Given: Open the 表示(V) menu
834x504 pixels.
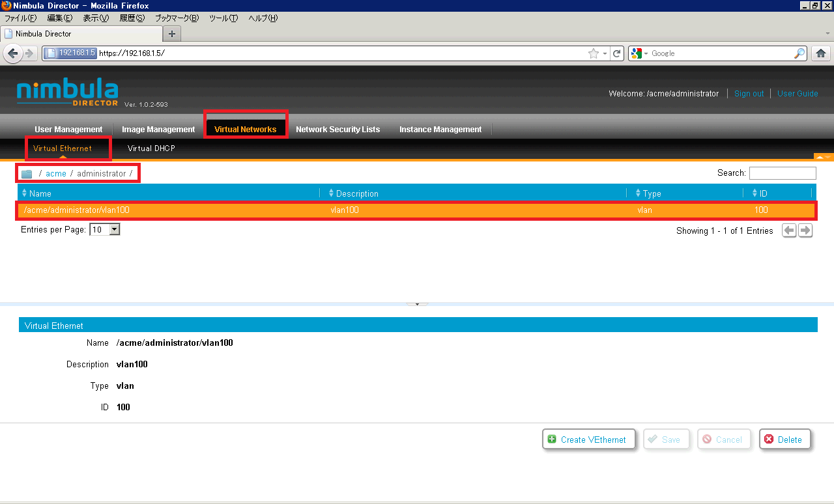Looking at the screenshot, I should pyautogui.click(x=96, y=18).
